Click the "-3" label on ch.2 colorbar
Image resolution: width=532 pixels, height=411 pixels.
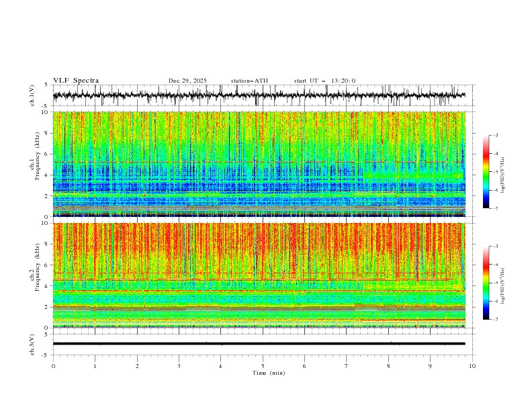coord(495,246)
